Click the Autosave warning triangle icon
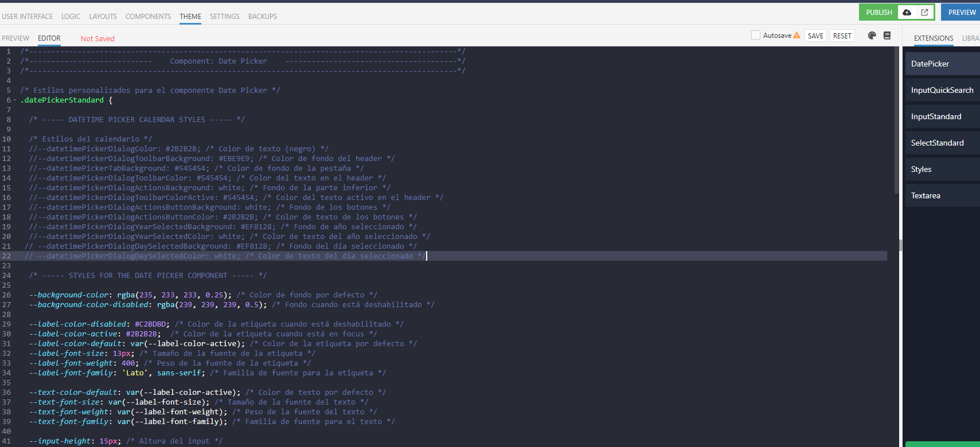This screenshot has height=447, width=980. pyautogui.click(x=797, y=36)
